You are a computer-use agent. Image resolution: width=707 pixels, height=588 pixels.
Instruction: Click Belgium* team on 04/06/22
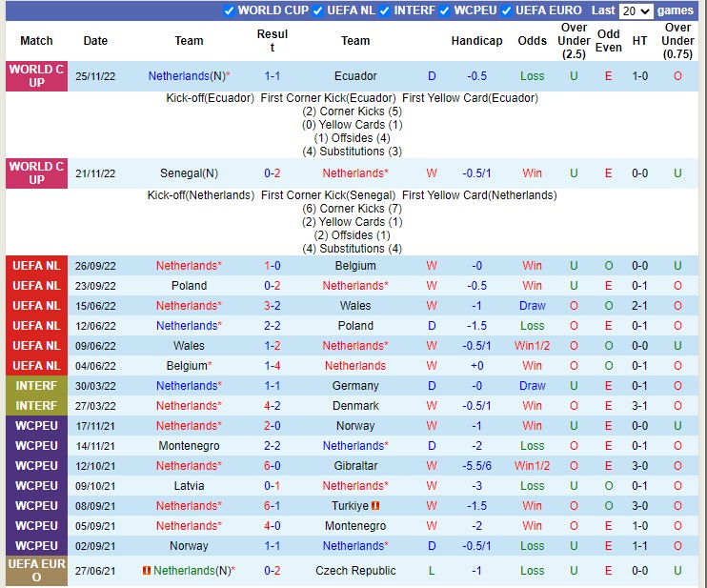[189, 366]
